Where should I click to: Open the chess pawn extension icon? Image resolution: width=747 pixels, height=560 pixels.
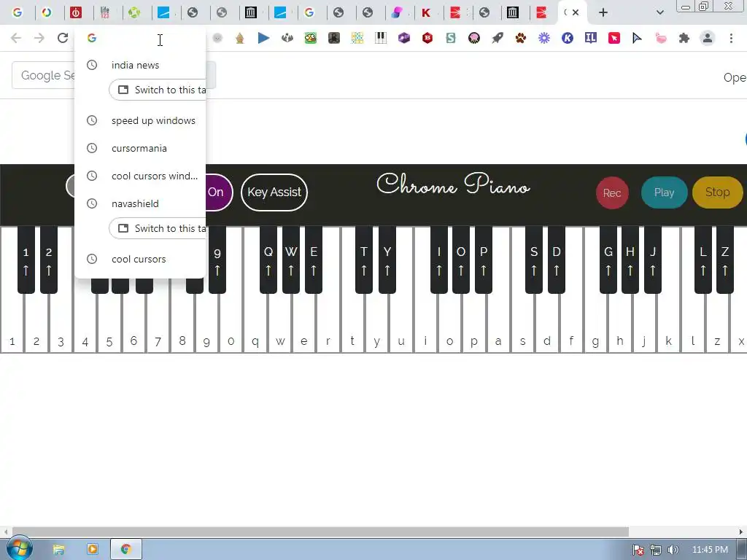pyautogui.click(x=240, y=38)
